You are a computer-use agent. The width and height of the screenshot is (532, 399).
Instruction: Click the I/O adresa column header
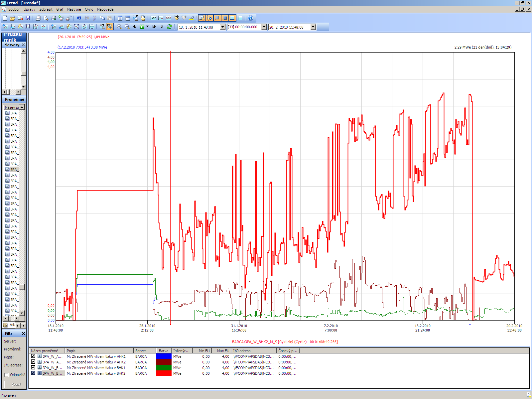tap(254, 351)
